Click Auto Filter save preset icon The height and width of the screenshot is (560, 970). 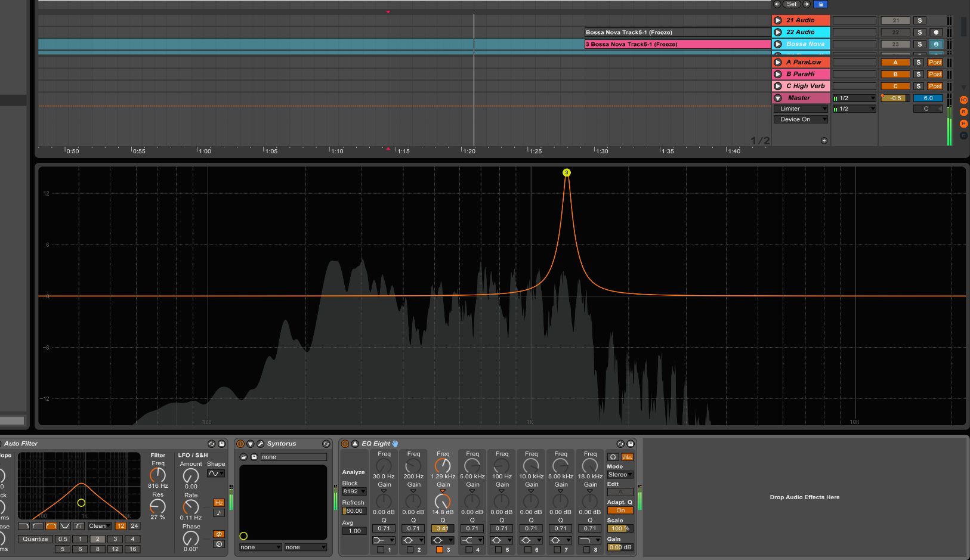(x=221, y=444)
